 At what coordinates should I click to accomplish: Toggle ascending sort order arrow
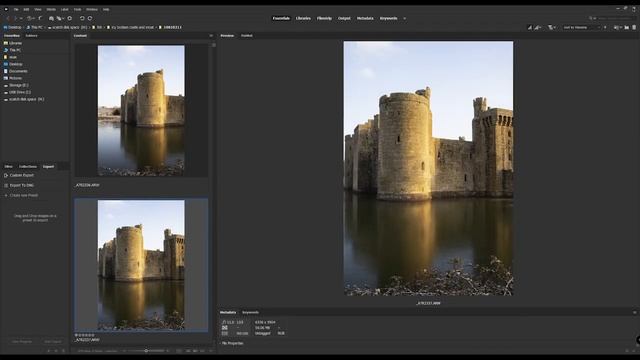[x=605, y=27]
